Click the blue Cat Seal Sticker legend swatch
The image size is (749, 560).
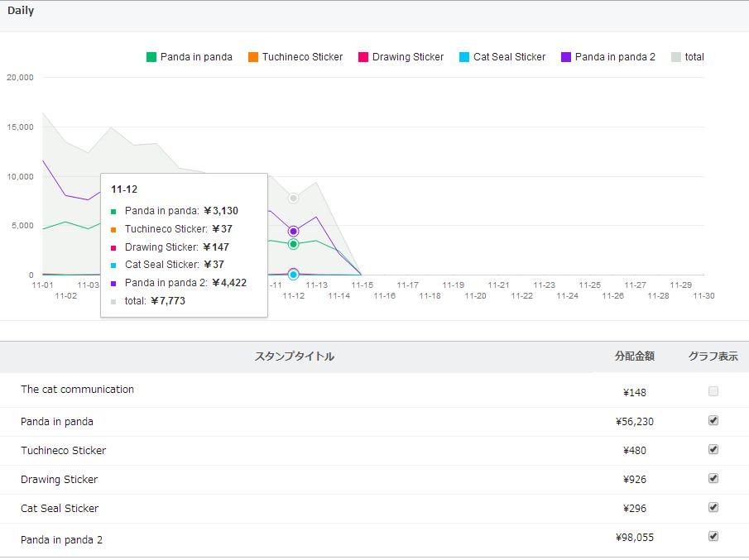point(464,57)
